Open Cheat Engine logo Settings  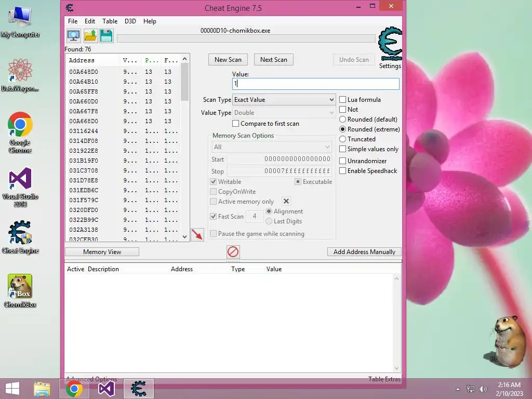point(390,48)
